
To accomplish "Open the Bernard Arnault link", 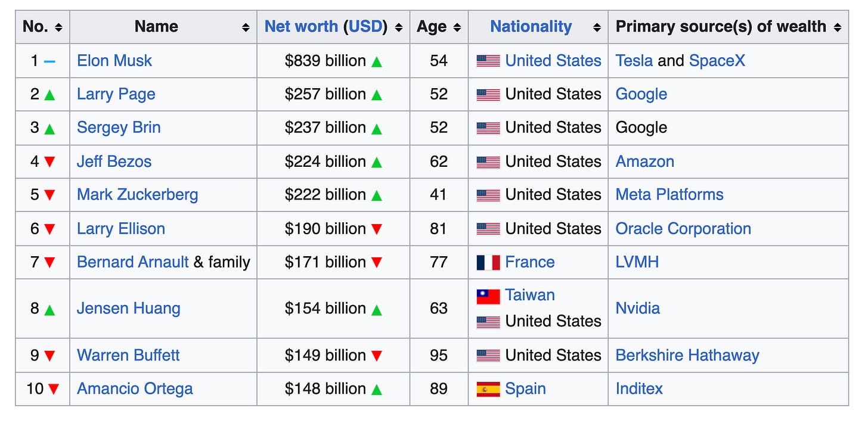I will pyautogui.click(x=133, y=262).
